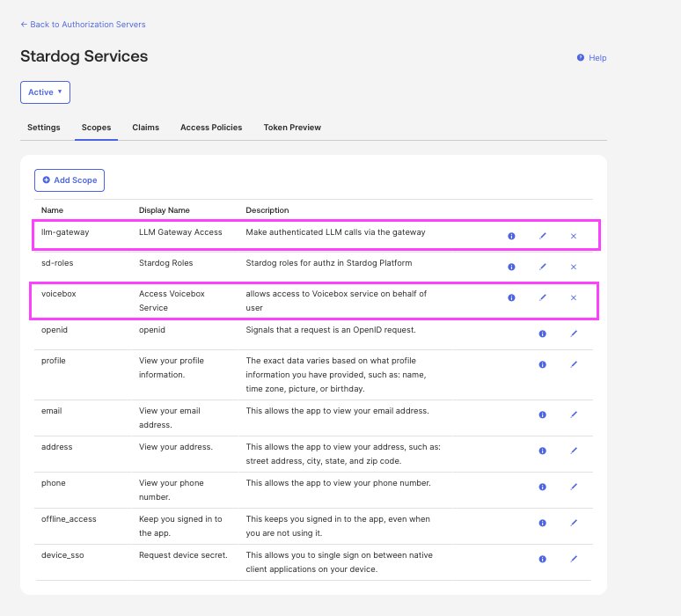Click 'Access Voicebox Service' display name
This screenshot has height=616, width=681.
click(172, 301)
